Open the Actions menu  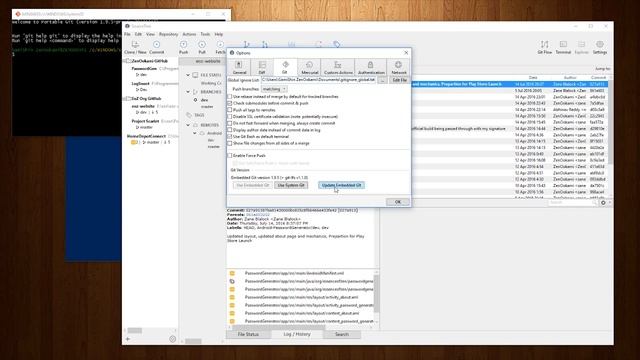click(189, 34)
